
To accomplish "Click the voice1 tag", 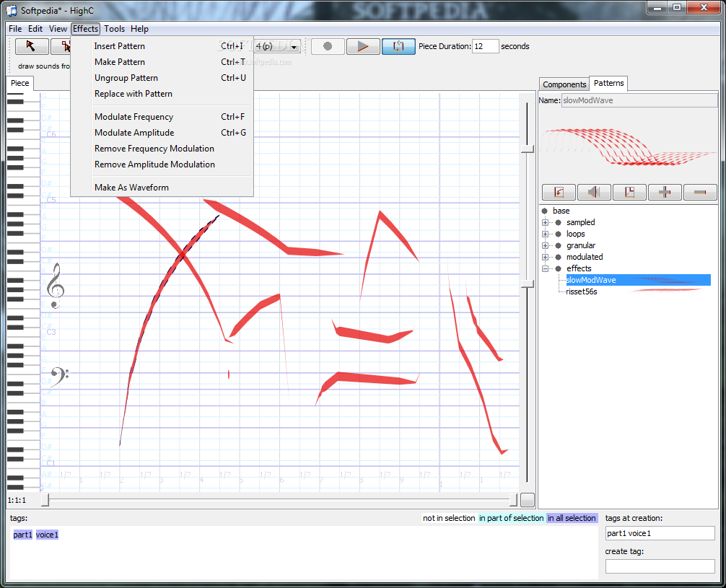I will point(47,535).
